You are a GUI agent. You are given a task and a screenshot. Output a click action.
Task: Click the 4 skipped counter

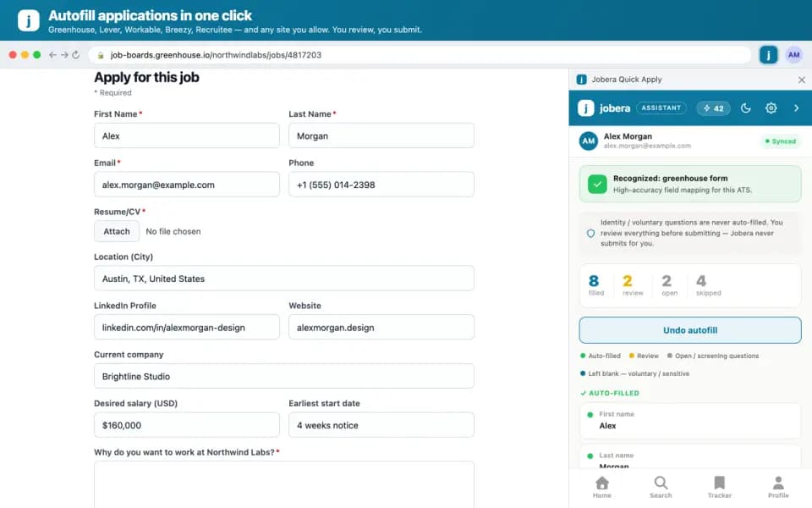click(x=708, y=285)
